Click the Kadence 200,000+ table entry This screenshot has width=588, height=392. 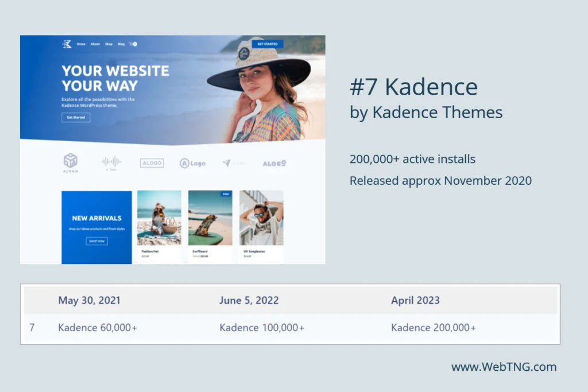(x=433, y=327)
